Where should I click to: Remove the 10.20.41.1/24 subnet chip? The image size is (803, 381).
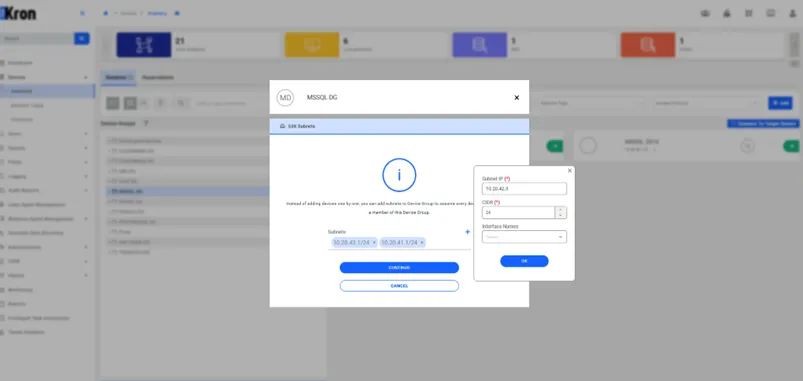coord(422,243)
